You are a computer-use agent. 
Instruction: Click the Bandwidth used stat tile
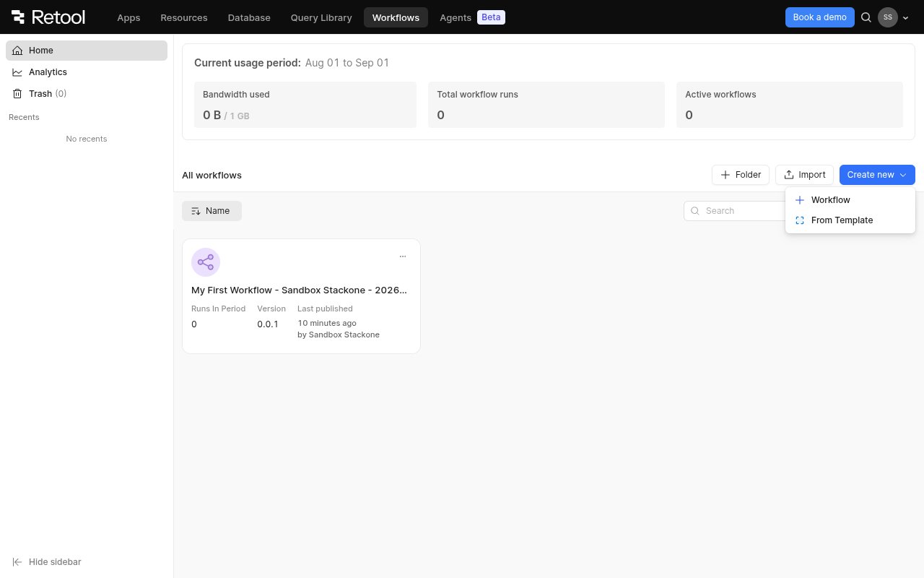point(305,105)
